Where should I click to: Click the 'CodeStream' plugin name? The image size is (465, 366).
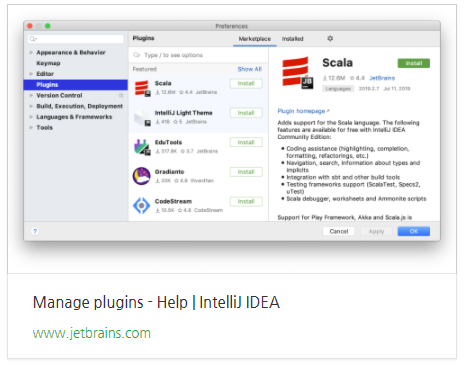173,201
